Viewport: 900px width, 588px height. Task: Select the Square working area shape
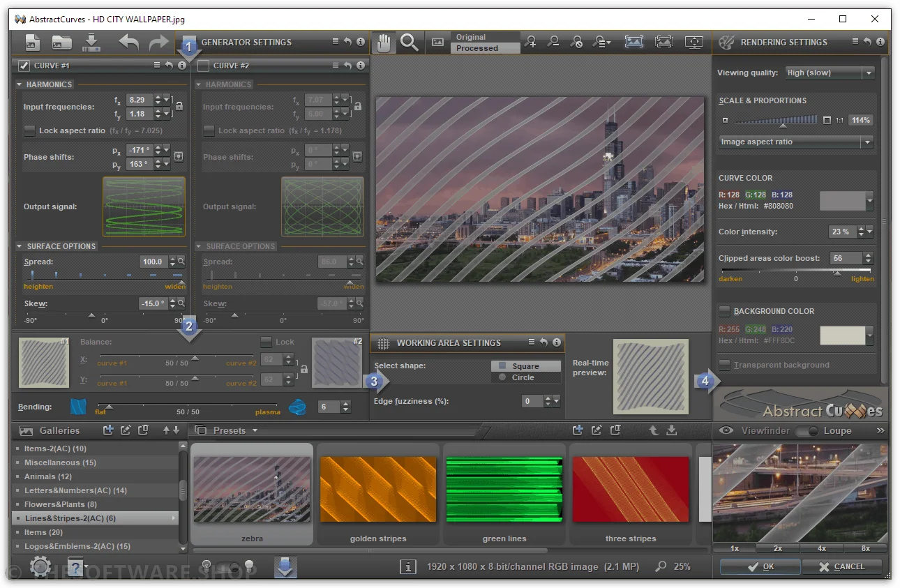525,365
